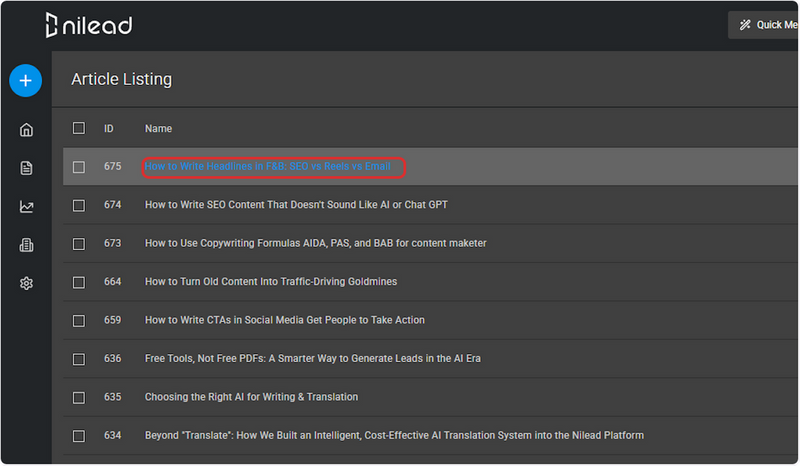
Task: Toggle the select-all checkbox in header
Action: (x=79, y=128)
